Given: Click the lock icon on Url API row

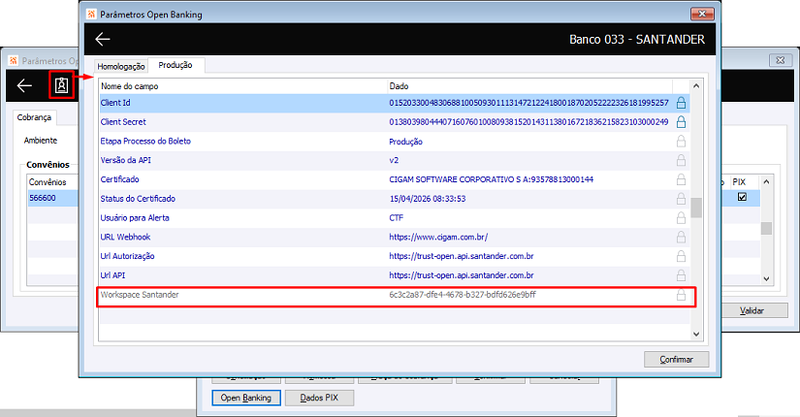Looking at the screenshot, I should [x=681, y=275].
